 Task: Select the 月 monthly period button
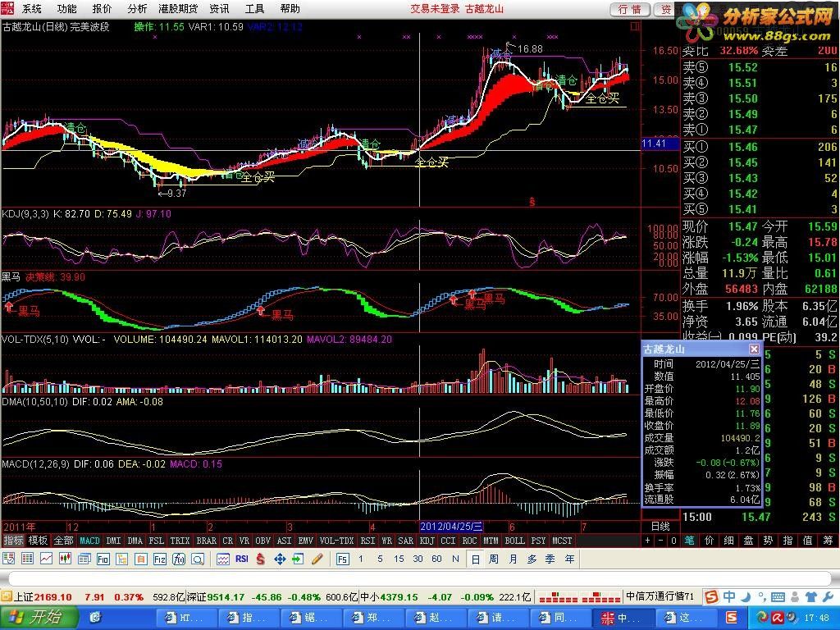click(x=513, y=559)
